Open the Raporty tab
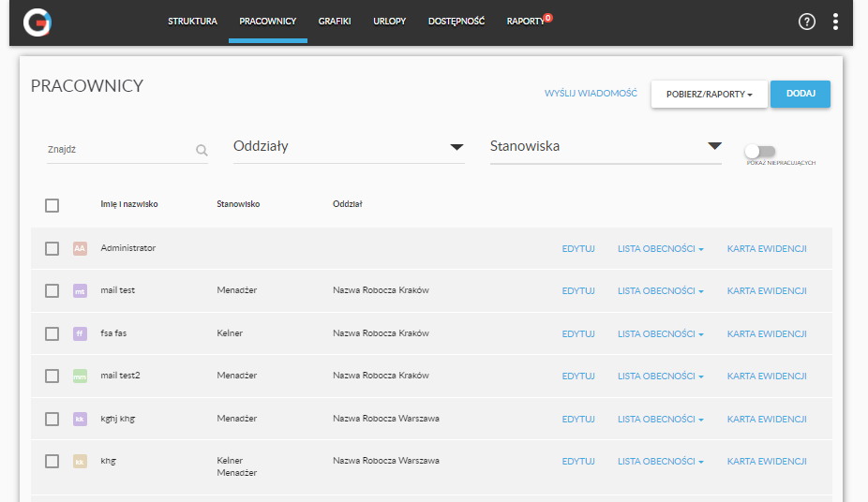 click(525, 22)
